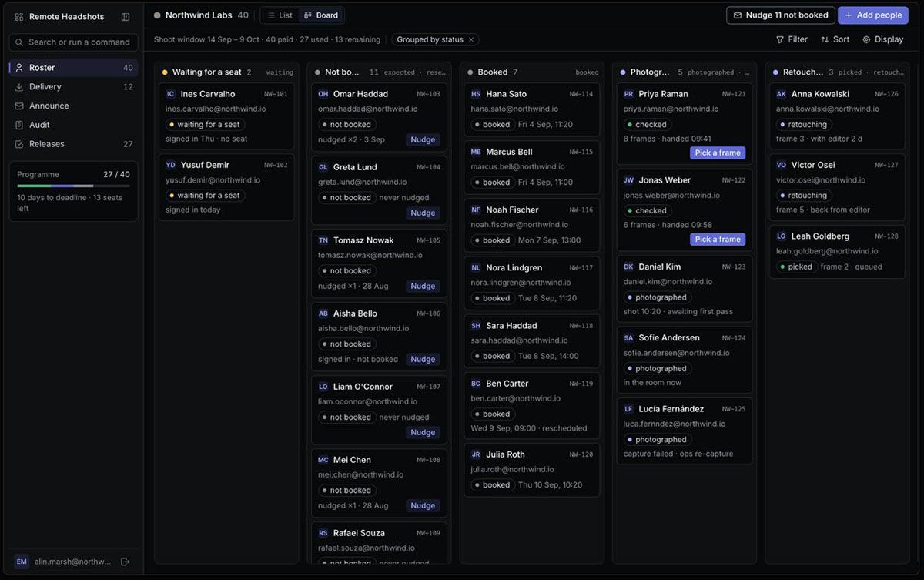Viewport: 924px width, 580px height.
Task: Nudge Omar Haddad
Action: coord(423,140)
